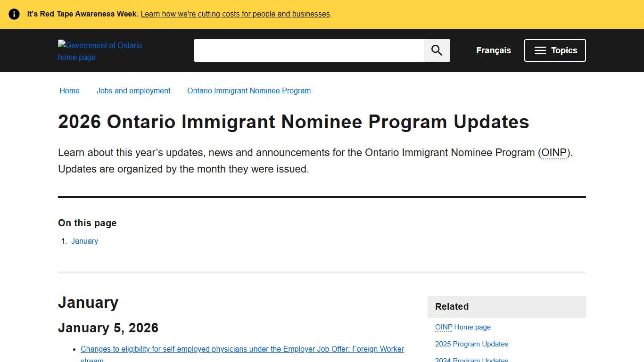Click the 2026 program updates page title
The width and height of the screenshot is (644, 362).
pyautogui.click(x=293, y=122)
